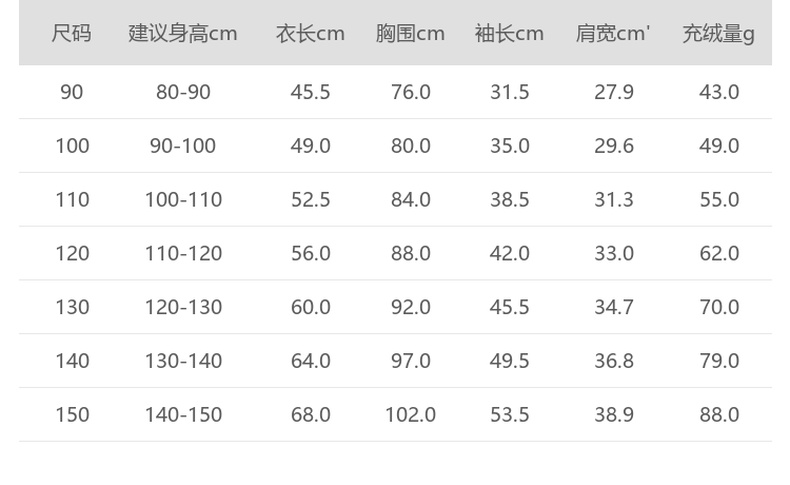The height and width of the screenshot is (485, 790).
Task: Click the 27.9 shoulder width value
Action: (x=613, y=92)
